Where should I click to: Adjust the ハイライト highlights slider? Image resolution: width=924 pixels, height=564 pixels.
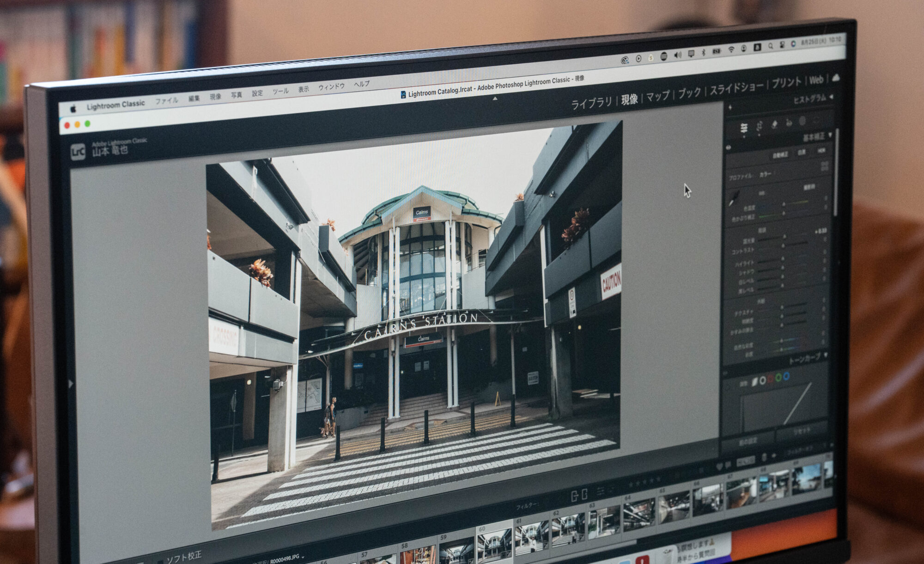pyautogui.click(x=783, y=260)
